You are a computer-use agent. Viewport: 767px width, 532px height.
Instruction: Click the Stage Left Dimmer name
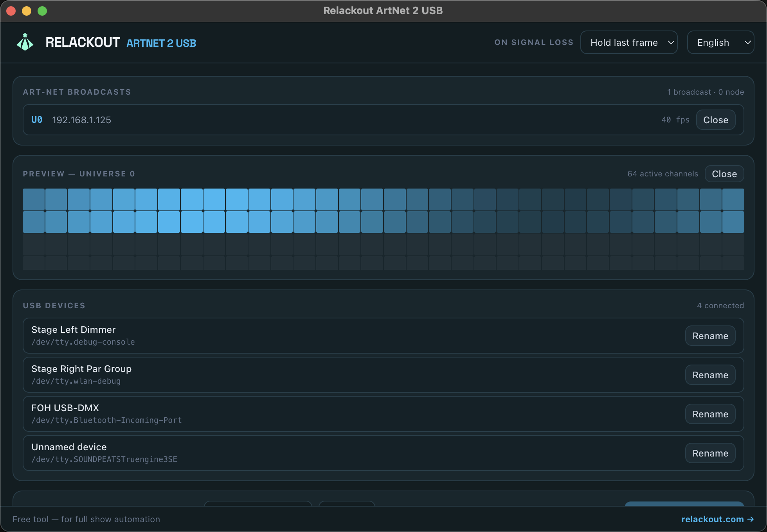click(x=74, y=329)
